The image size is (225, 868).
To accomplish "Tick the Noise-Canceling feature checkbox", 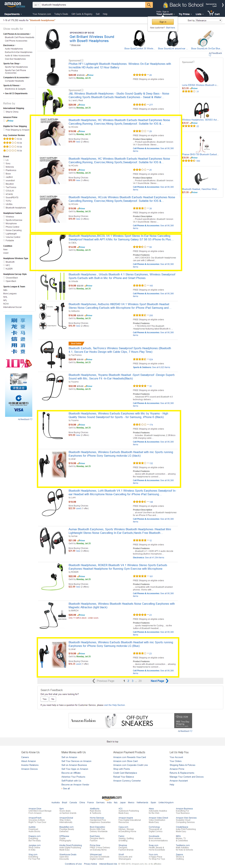I will (4, 230).
